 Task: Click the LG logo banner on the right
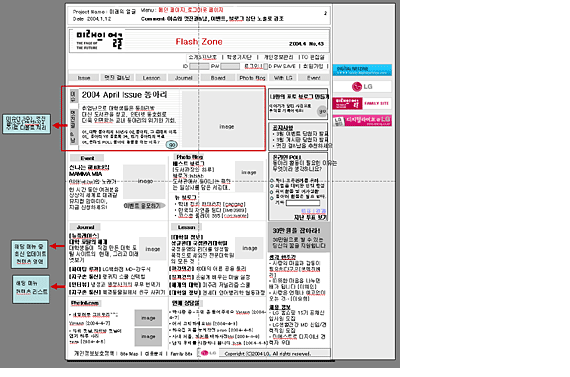point(362,87)
